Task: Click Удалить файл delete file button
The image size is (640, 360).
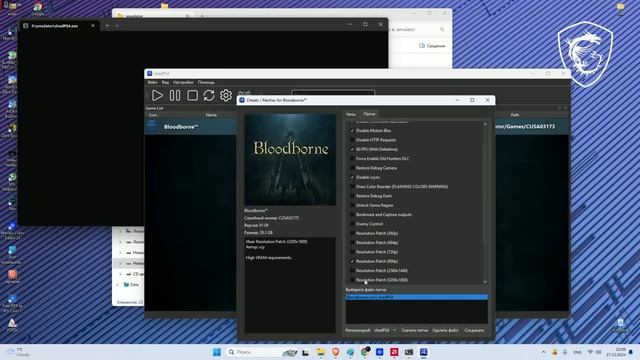Action: click(x=445, y=330)
